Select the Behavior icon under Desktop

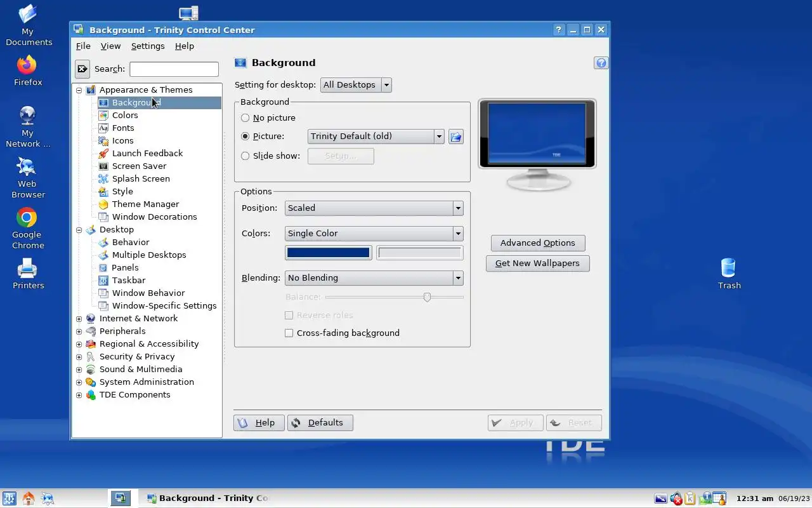[103, 242]
